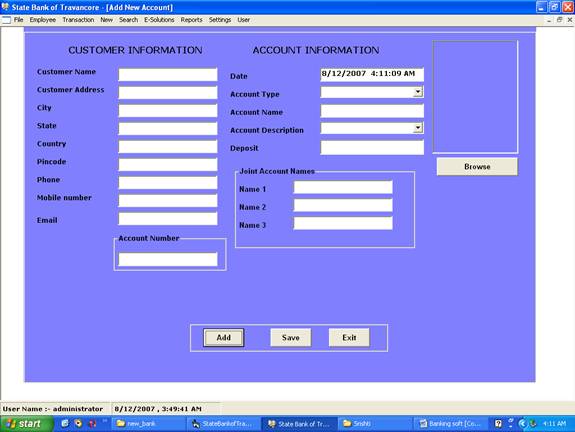Select the Pincode input box
Screen dimensions: 575x432
click(x=168, y=164)
